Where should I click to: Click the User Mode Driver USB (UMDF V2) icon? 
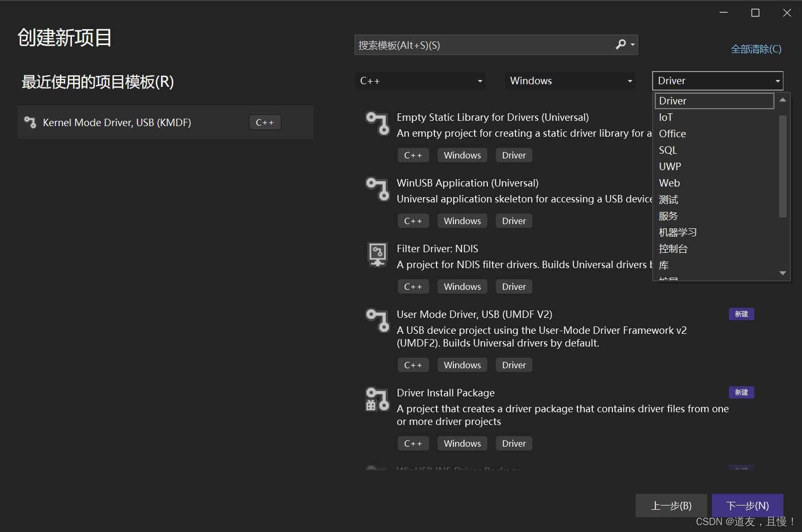tap(377, 321)
